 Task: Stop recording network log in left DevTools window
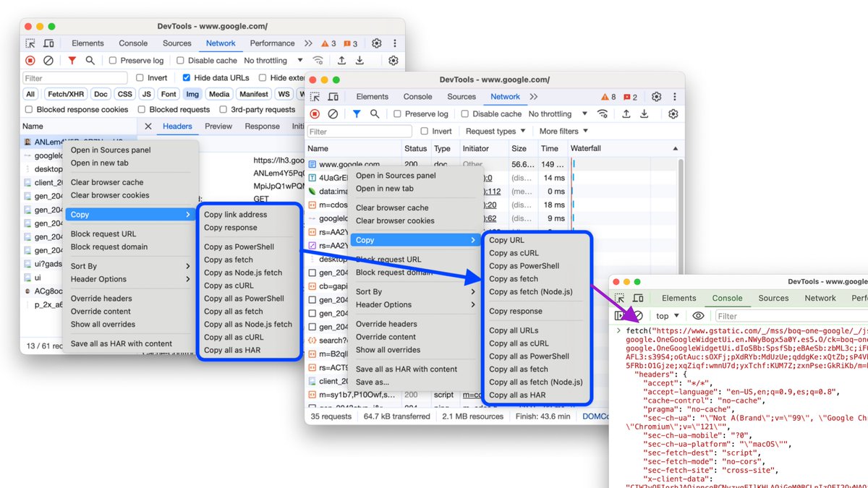click(30, 61)
